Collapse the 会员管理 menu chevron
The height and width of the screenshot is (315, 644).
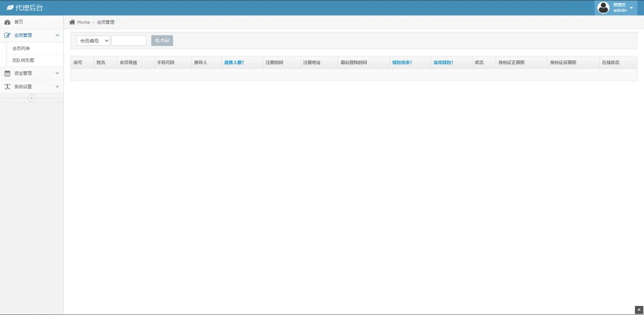pos(57,35)
